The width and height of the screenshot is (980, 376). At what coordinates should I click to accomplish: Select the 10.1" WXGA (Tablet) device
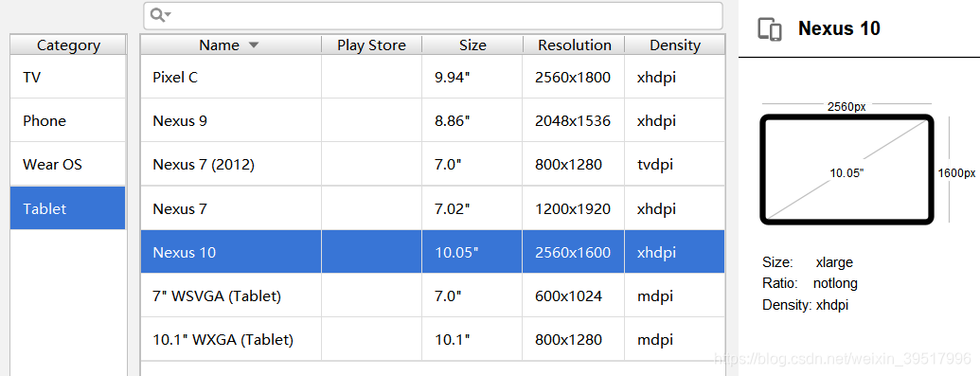tap(433, 339)
